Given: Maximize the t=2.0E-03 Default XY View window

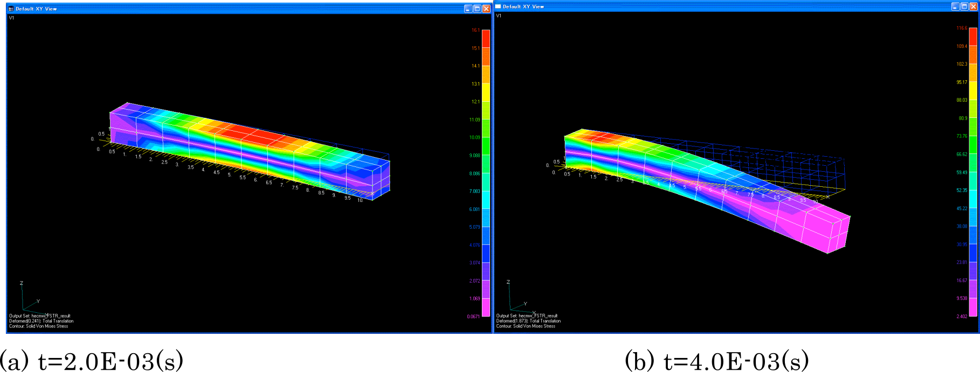Looking at the screenshot, I should [x=477, y=9].
